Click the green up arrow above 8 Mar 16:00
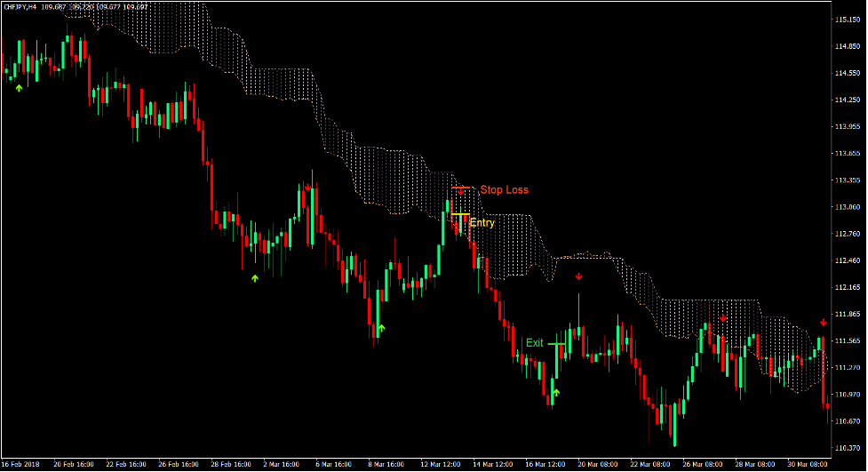 pyautogui.click(x=381, y=329)
